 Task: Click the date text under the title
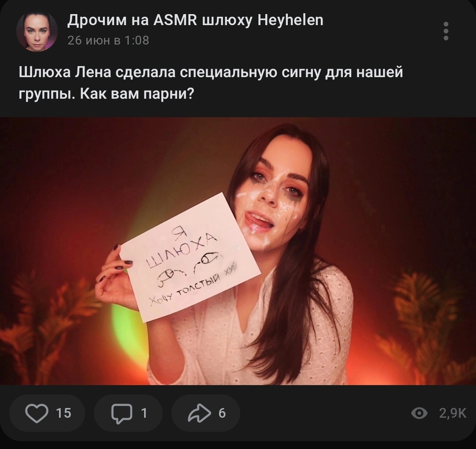pyautogui.click(x=108, y=41)
